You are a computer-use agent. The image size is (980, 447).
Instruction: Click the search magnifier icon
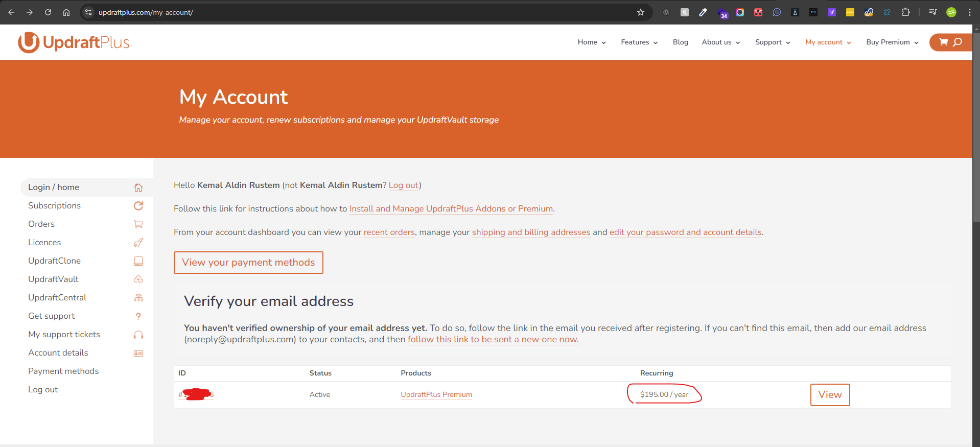point(958,42)
